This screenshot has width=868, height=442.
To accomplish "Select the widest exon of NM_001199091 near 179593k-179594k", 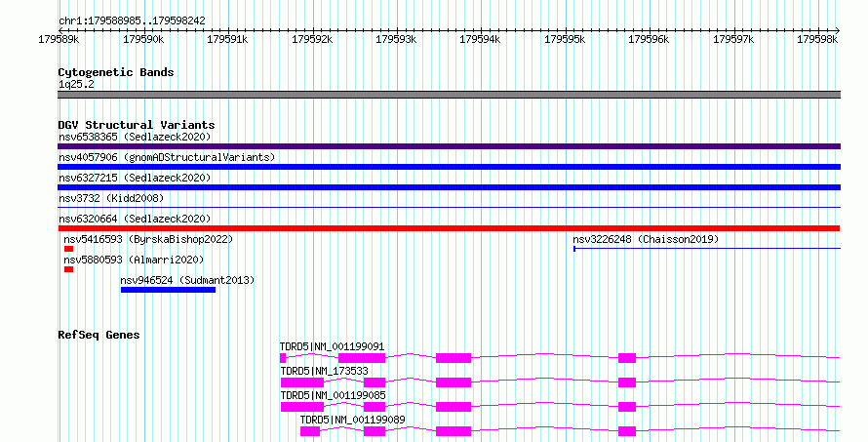I will tap(454, 358).
